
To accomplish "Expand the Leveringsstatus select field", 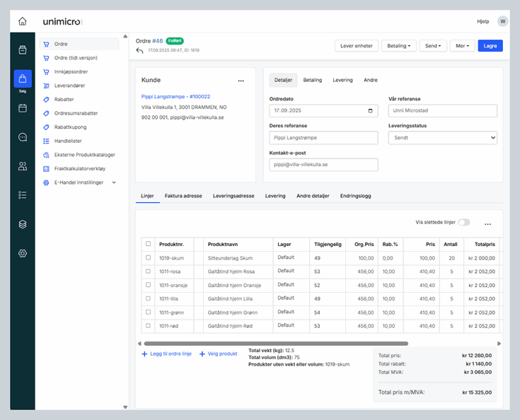I will point(442,138).
